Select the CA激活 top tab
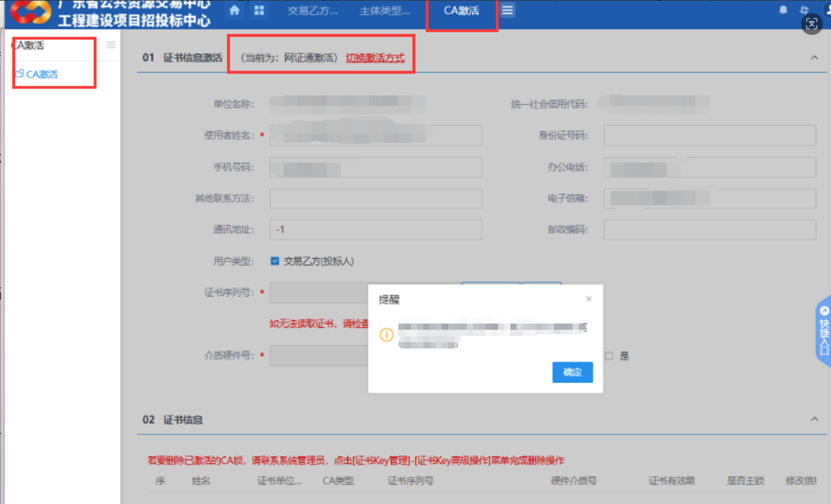This screenshot has height=504, width=831. 461,11
